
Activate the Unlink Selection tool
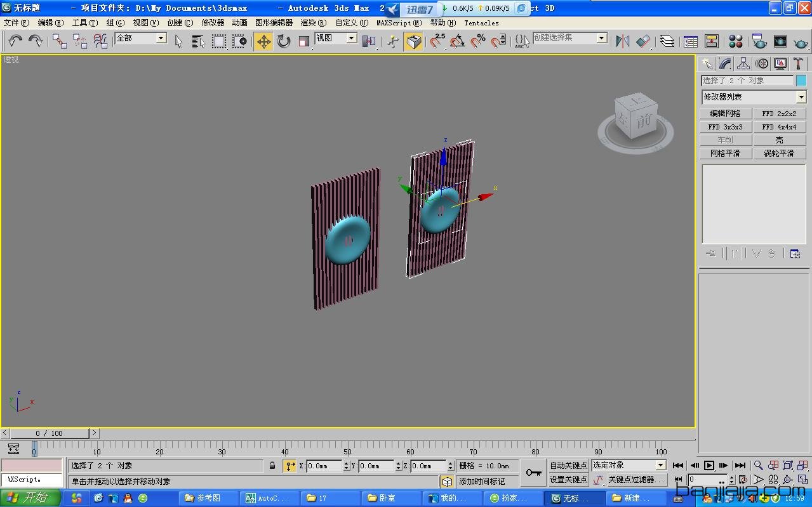(80, 41)
